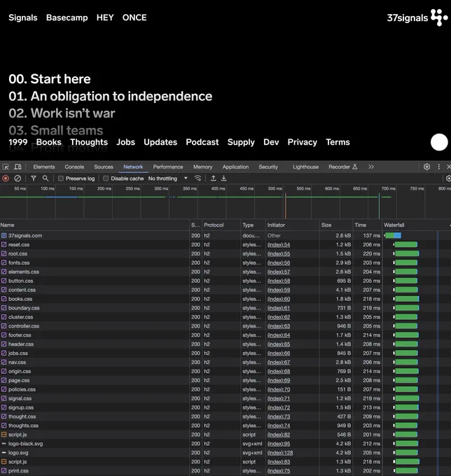Click script icon beside first script.js
The width and height of the screenshot is (451, 476).
point(4,435)
